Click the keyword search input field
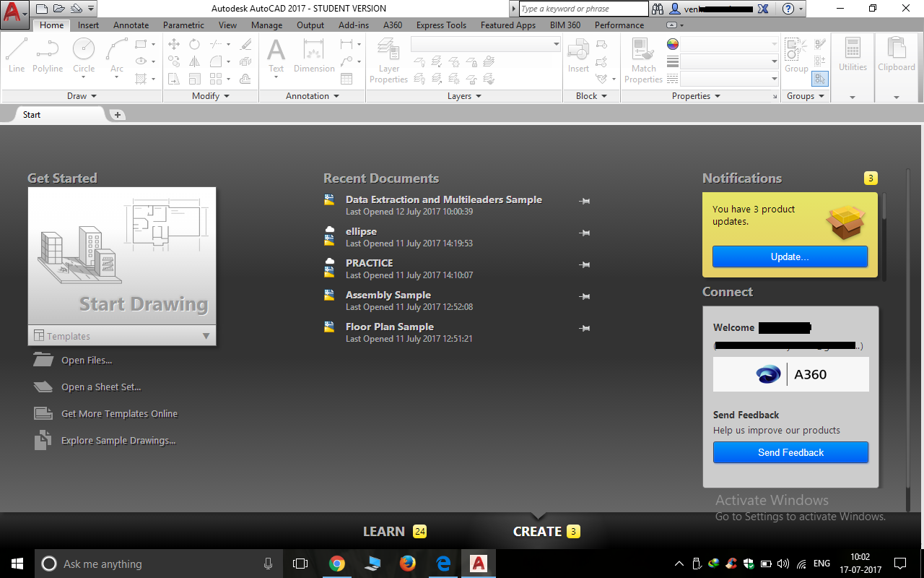924x578 pixels. 583,9
